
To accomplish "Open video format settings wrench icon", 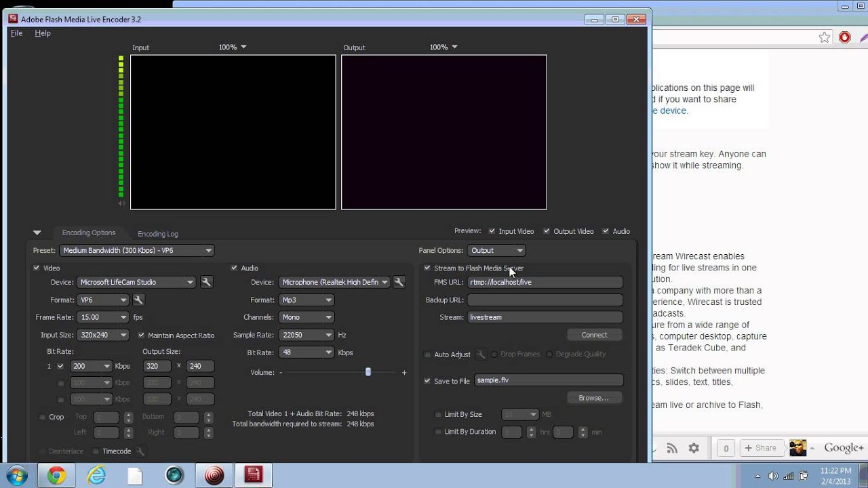I will coord(138,300).
